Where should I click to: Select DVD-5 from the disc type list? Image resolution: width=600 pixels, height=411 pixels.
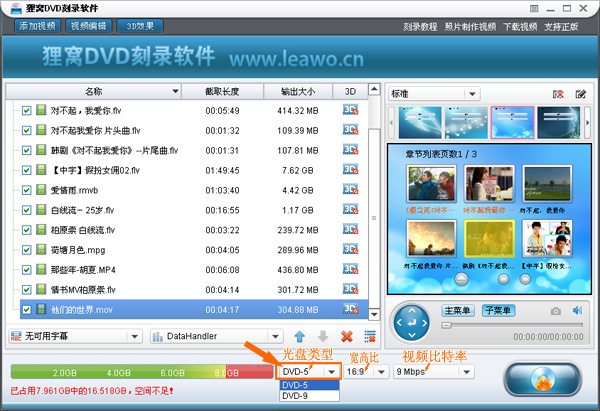309,385
